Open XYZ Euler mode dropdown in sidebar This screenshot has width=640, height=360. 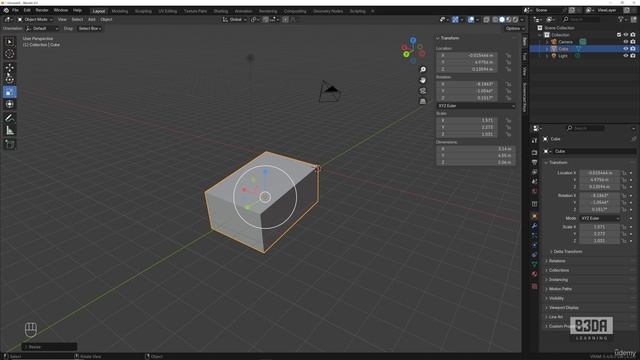coord(476,106)
